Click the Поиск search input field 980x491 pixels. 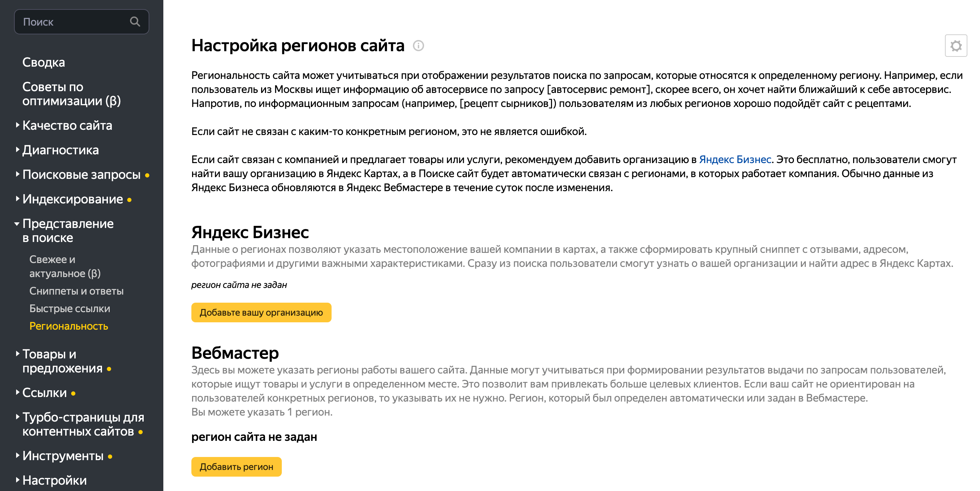pyautogui.click(x=68, y=22)
